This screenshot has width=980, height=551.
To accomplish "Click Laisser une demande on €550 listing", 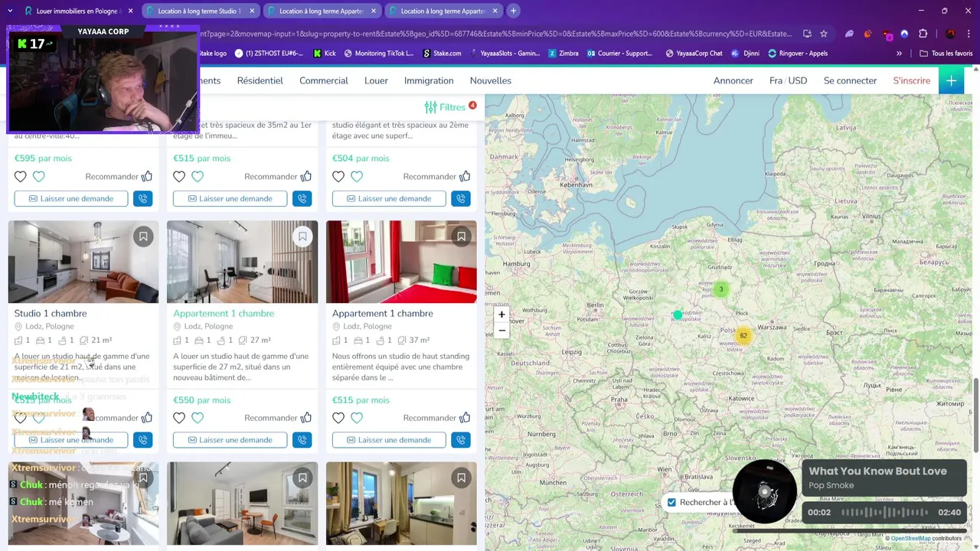I will tap(230, 440).
